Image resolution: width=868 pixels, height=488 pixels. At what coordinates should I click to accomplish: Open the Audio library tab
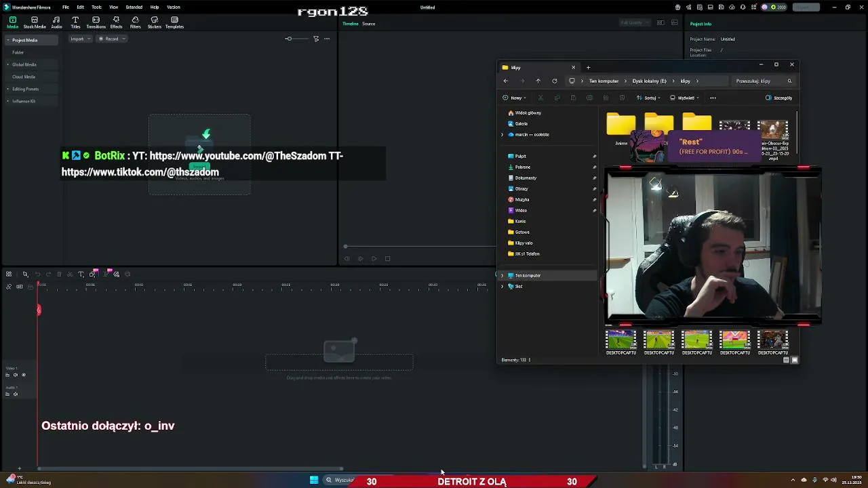[56, 22]
